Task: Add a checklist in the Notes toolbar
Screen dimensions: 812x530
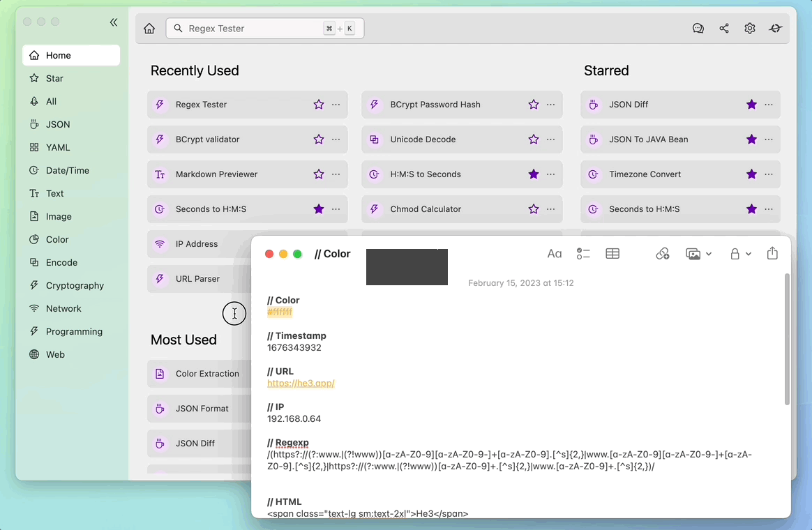Action: point(583,254)
